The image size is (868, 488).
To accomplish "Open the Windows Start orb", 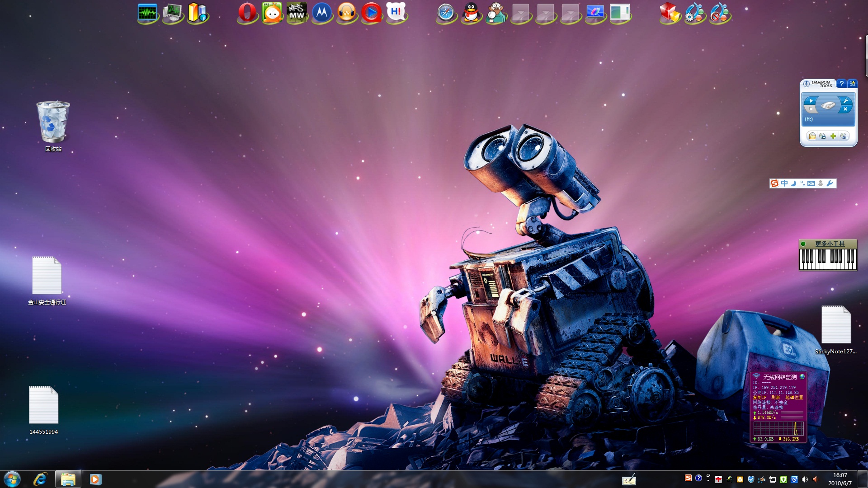I will (12, 479).
